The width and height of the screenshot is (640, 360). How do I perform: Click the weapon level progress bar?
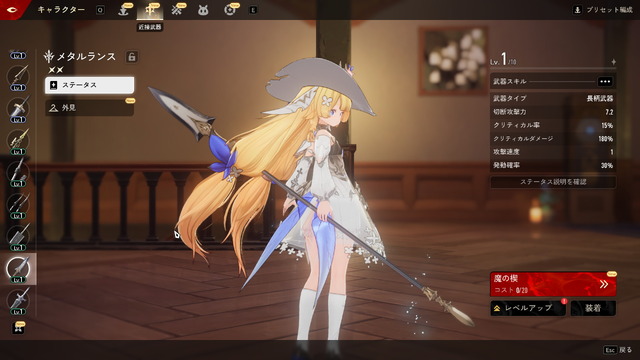pyautogui.click(x=553, y=69)
